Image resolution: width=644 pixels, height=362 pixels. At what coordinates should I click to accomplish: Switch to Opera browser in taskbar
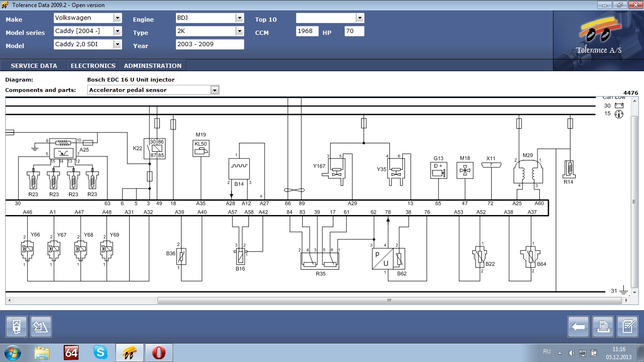(158, 352)
